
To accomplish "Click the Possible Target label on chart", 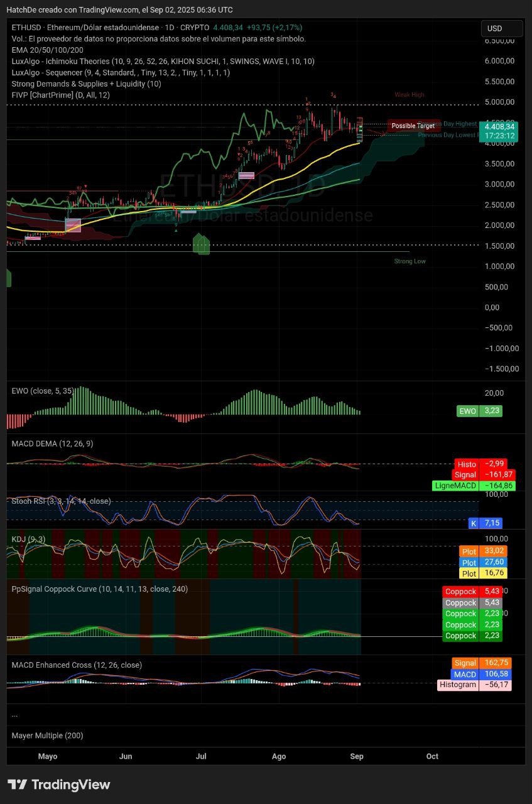I will [412, 126].
